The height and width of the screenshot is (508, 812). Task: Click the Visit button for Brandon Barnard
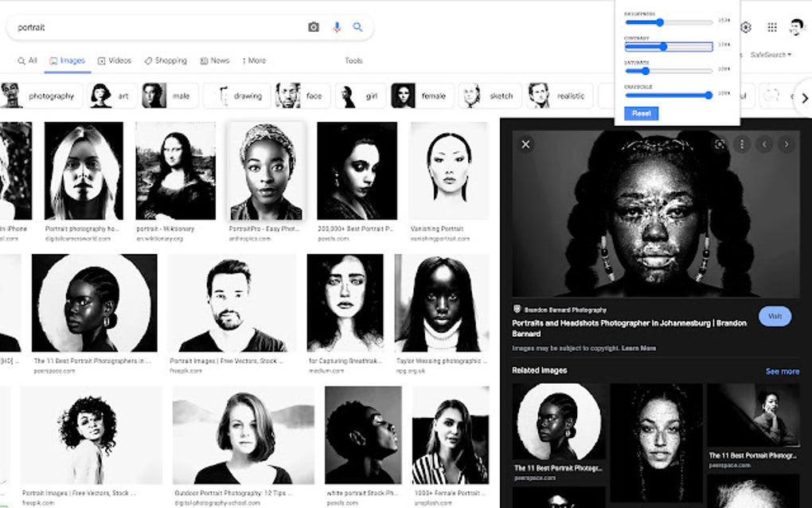[x=774, y=316]
